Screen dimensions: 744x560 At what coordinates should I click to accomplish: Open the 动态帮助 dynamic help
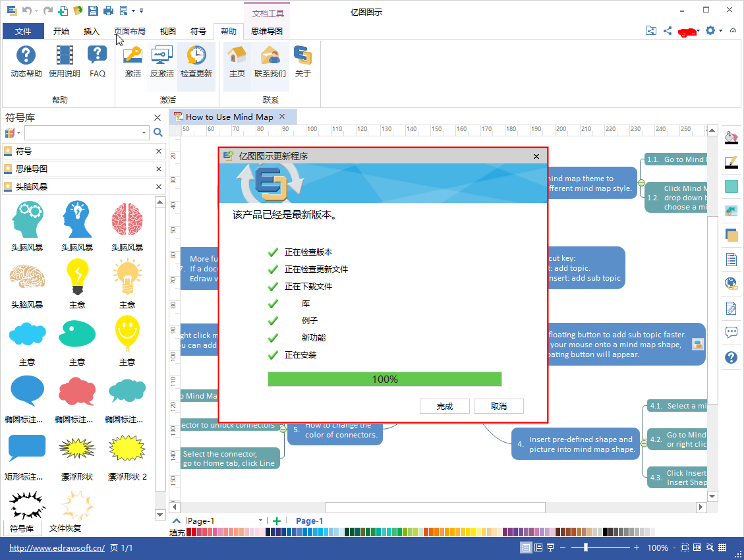click(x=26, y=62)
